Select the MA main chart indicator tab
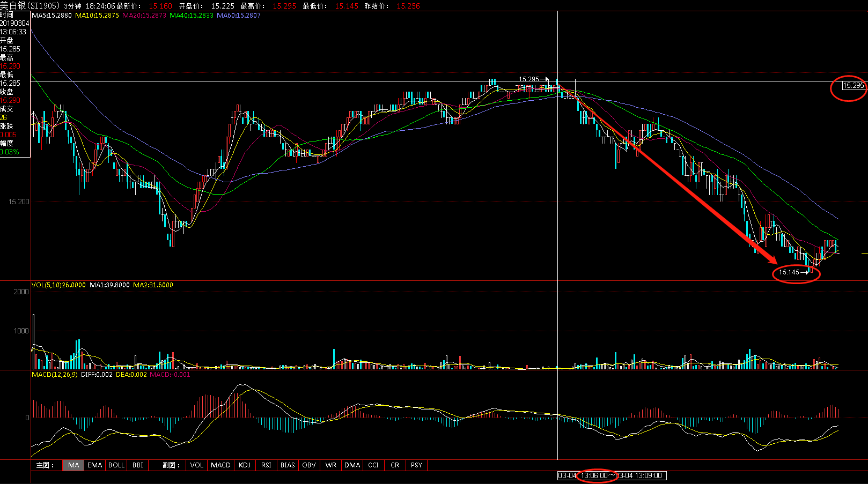This screenshot has width=868, height=484. [73, 465]
